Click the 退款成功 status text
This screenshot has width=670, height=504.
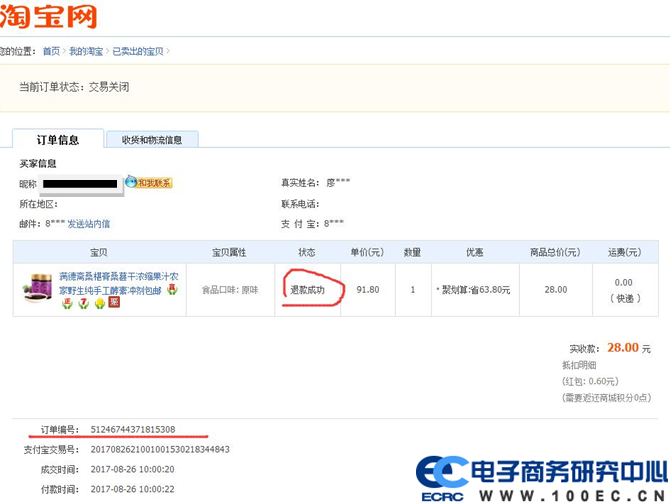pos(308,290)
